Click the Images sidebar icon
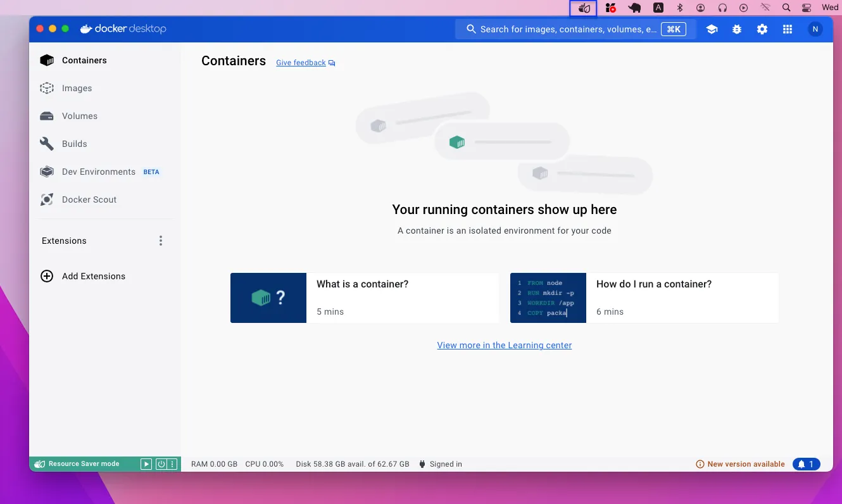 [47, 88]
